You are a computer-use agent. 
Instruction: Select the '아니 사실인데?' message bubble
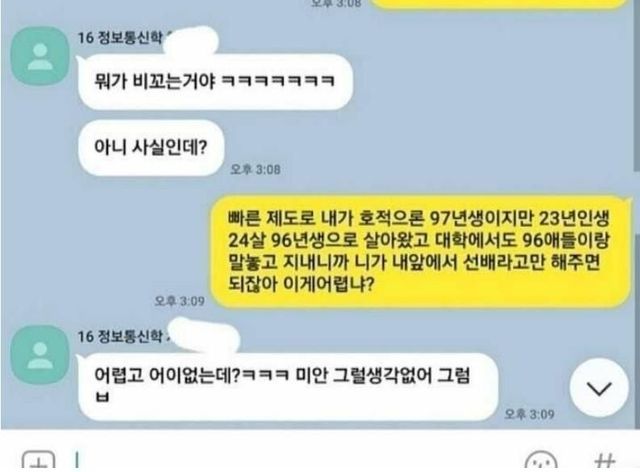pos(151,147)
